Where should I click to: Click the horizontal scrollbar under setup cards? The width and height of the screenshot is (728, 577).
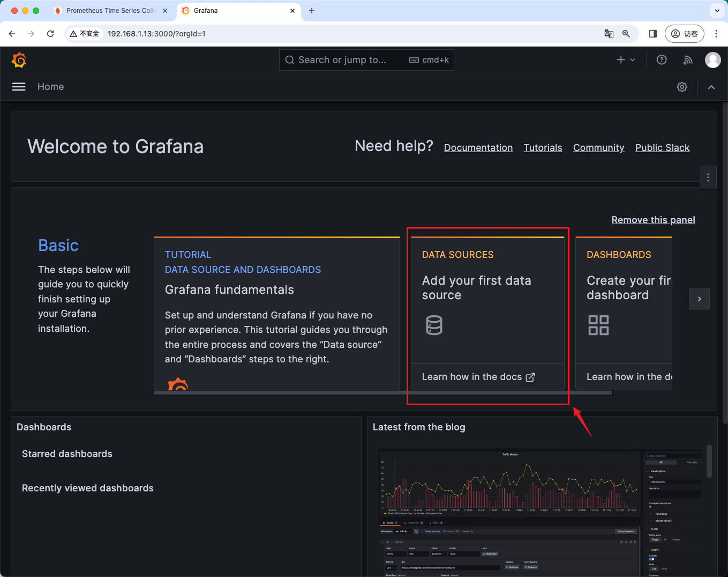[x=383, y=392]
